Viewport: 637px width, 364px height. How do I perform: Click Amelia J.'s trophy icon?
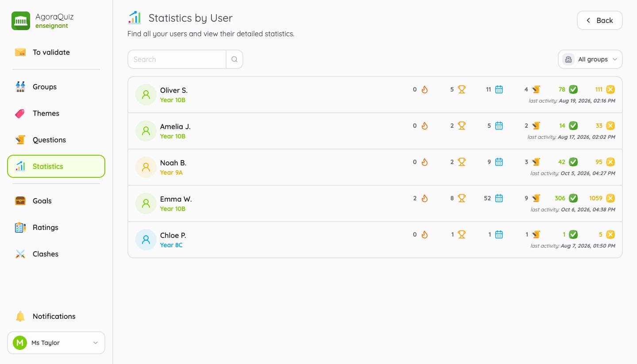click(x=462, y=126)
